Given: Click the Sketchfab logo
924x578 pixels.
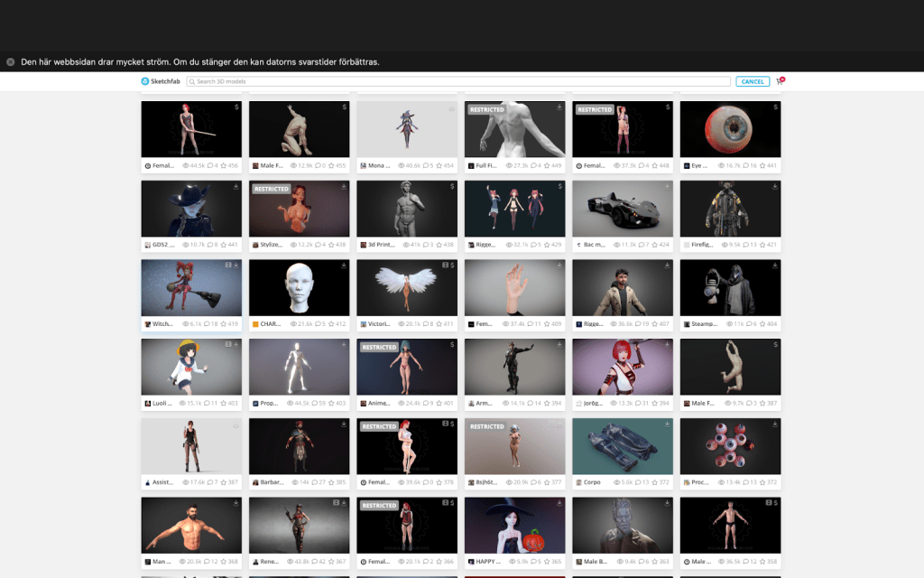Looking at the screenshot, I should 161,81.
